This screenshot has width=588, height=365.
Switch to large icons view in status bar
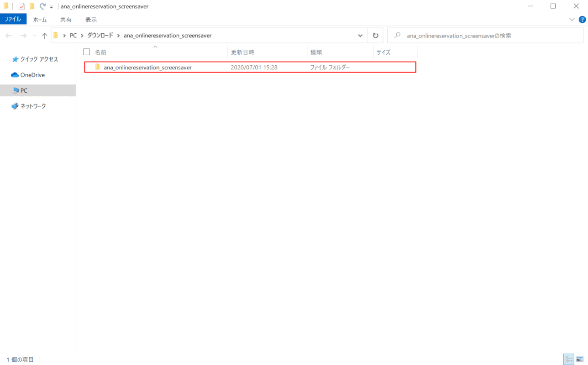[x=580, y=360]
